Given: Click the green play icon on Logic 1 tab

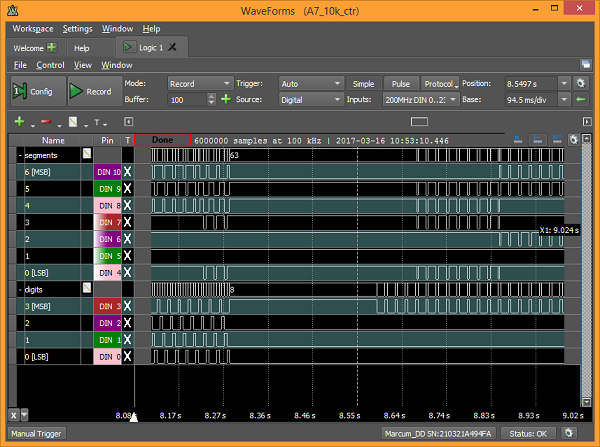Looking at the screenshot, I should click(x=128, y=47).
